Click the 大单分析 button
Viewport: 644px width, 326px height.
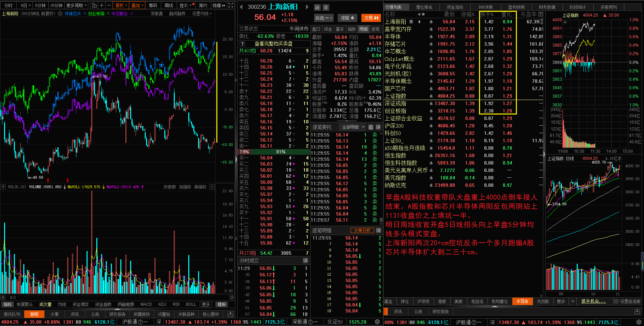point(362,230)
